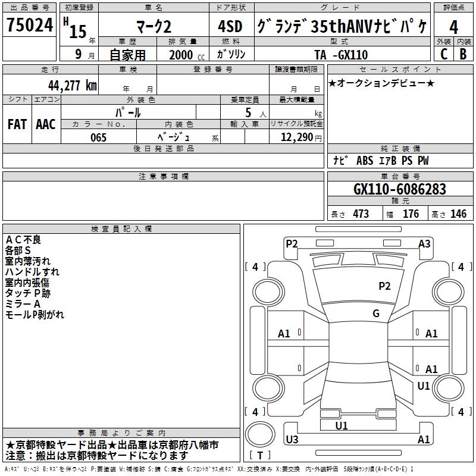Click interior color ベージュ
Image resolution: width=476 pixels, height=476 pixels.
(x=174, y=137)
